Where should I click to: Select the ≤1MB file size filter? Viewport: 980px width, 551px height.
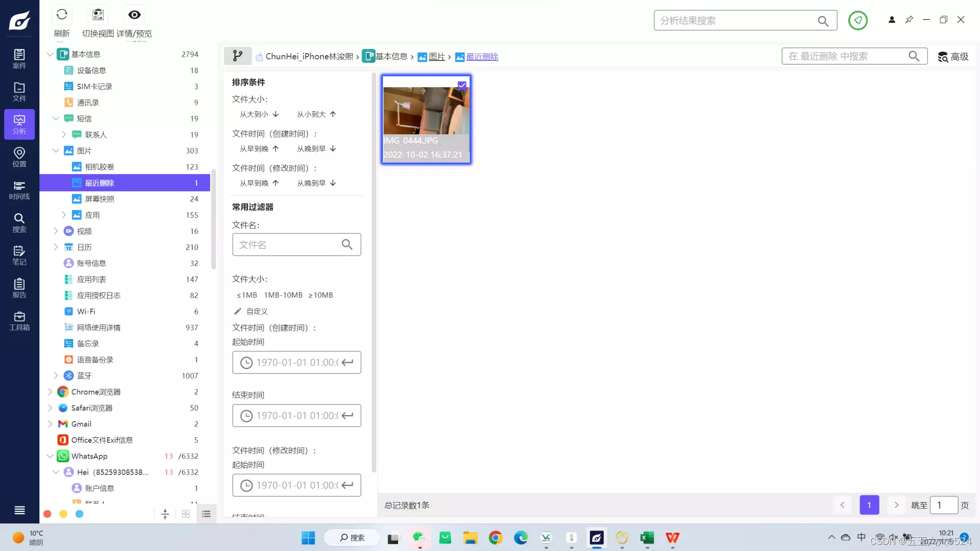247,295
